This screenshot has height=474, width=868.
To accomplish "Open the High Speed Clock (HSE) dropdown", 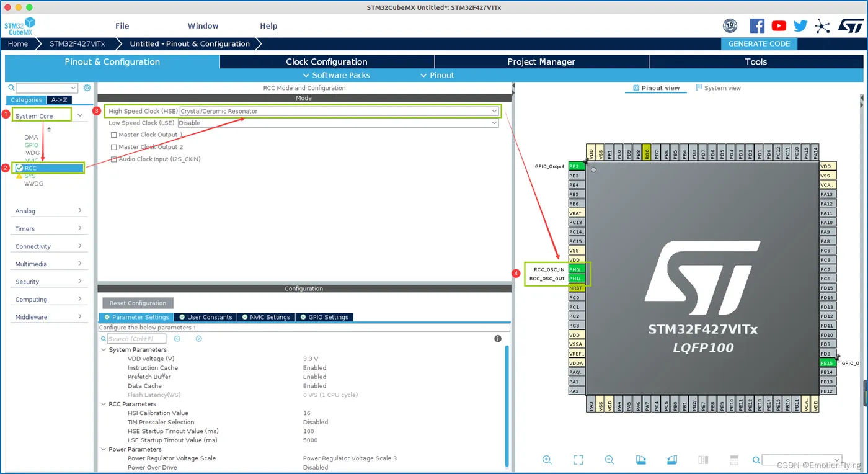I will coord(339,111).
